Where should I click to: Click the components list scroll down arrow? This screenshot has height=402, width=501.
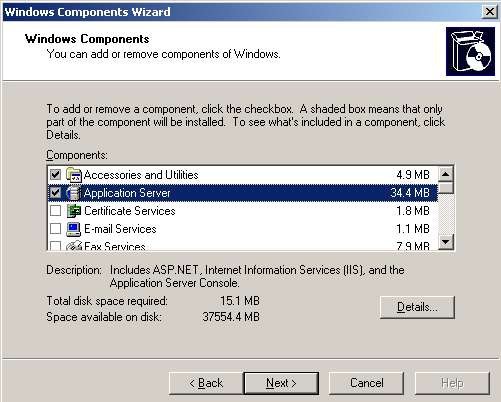446,241
